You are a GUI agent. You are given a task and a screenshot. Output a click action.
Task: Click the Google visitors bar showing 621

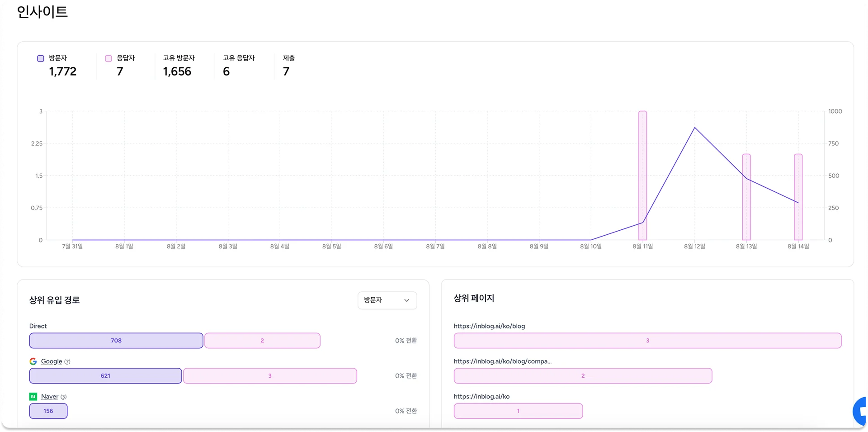click(x=105, y=376)
